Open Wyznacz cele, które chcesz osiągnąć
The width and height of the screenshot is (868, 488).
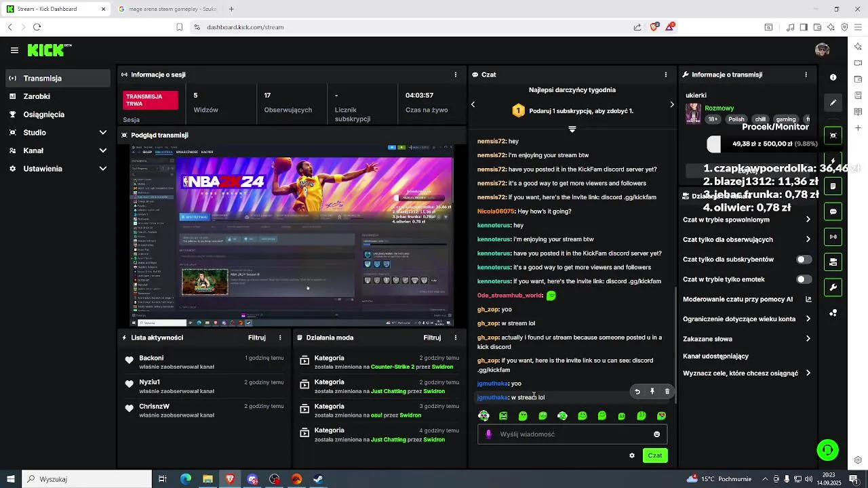[747, 373]
